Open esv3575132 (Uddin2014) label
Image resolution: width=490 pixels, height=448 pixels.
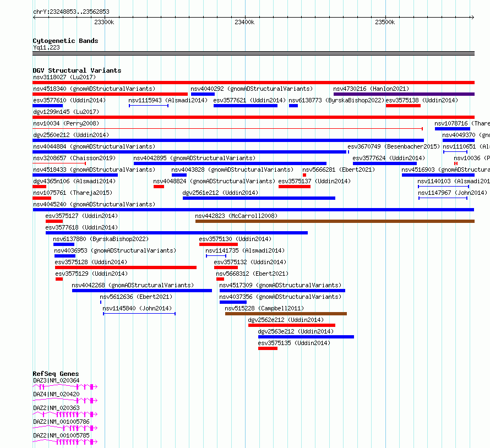250,262
